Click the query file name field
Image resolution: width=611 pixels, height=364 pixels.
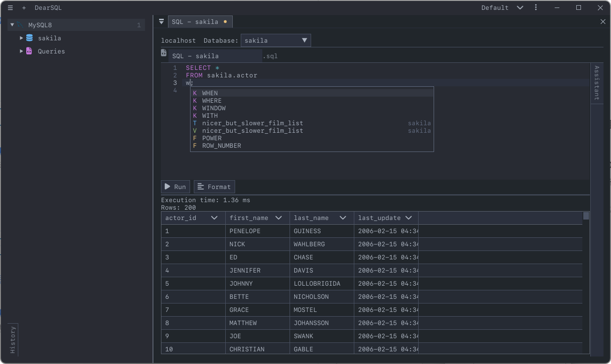[215, 56]
